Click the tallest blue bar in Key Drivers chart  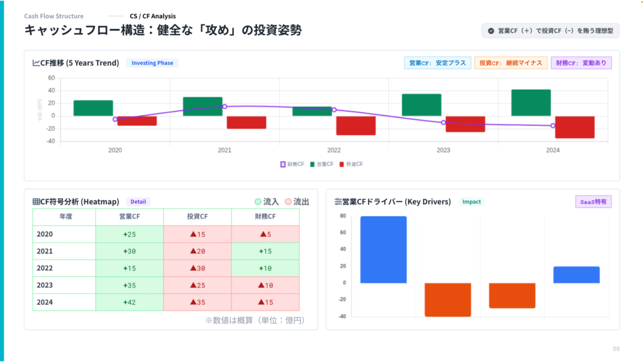pos(384,250)
